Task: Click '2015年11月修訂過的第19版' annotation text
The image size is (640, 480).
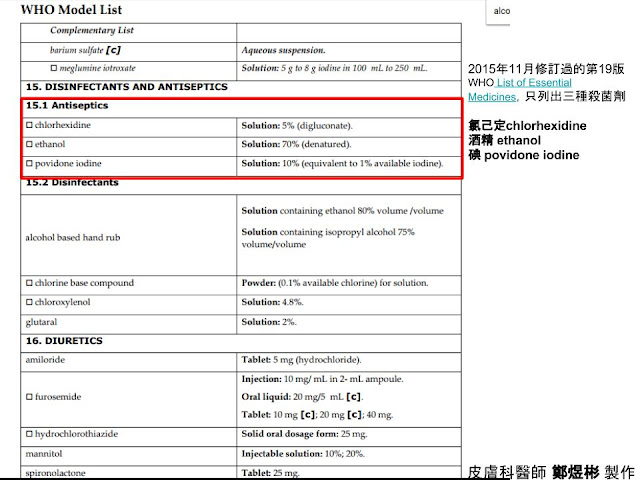Action: (x=546, y=69)
